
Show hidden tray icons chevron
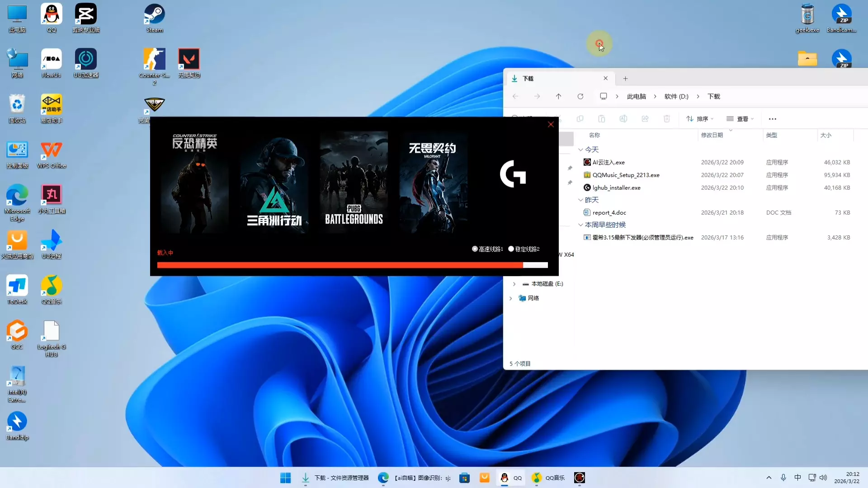point(769,478)
